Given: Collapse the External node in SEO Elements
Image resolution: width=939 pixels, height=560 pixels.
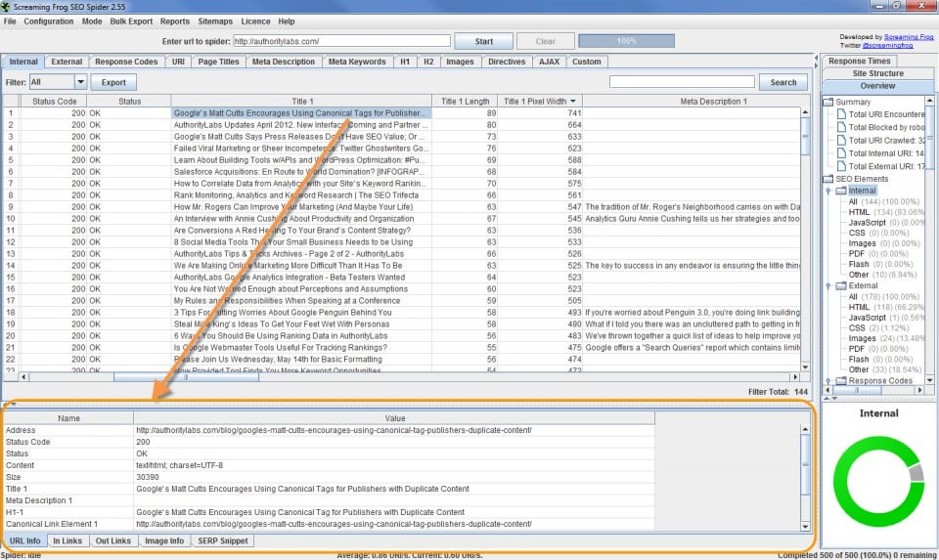Looking at the screenshot, I should [x=828, y=286].
